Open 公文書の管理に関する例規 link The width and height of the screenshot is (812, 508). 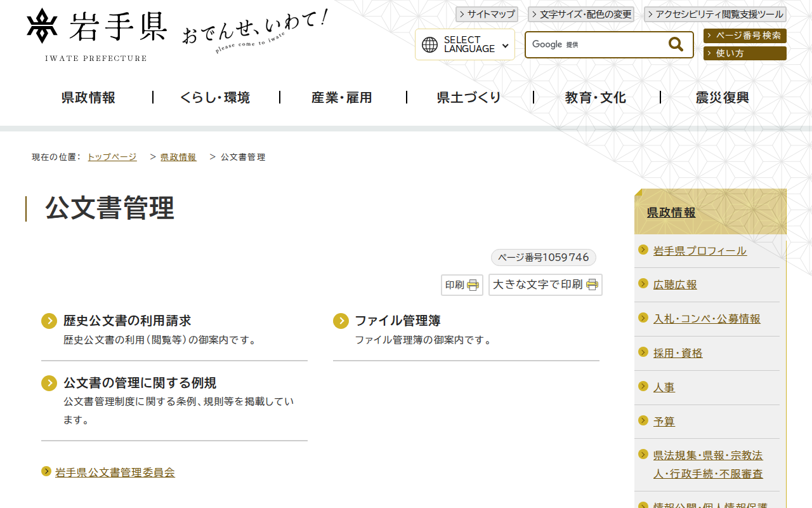point(140,383)
